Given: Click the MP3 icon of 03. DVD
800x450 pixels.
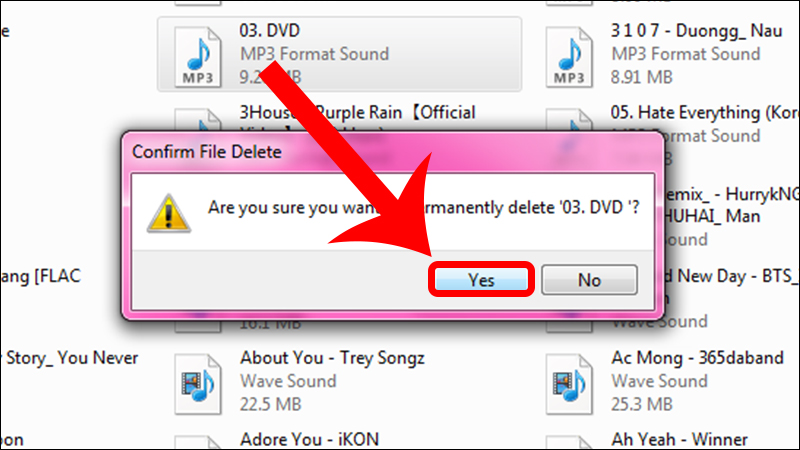Looking at the screenshot, I should (197, 57).
